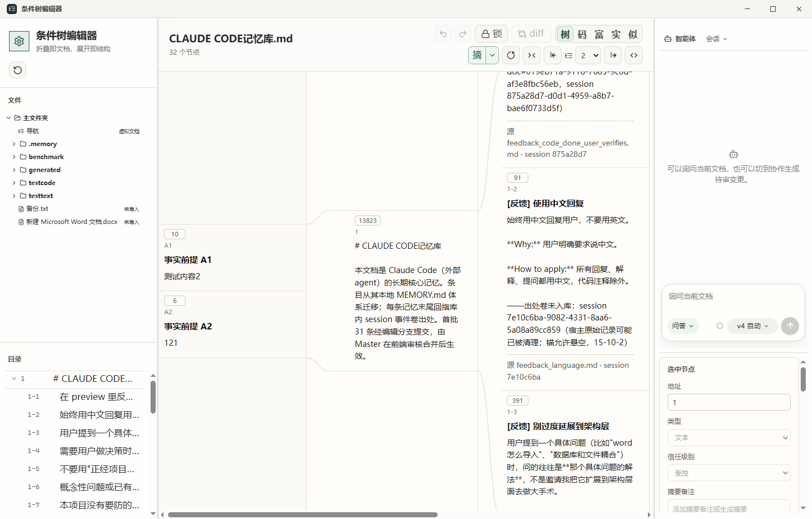Click the 智能体 agent panel tab
The image size is (812, 519).
[680, 39]
